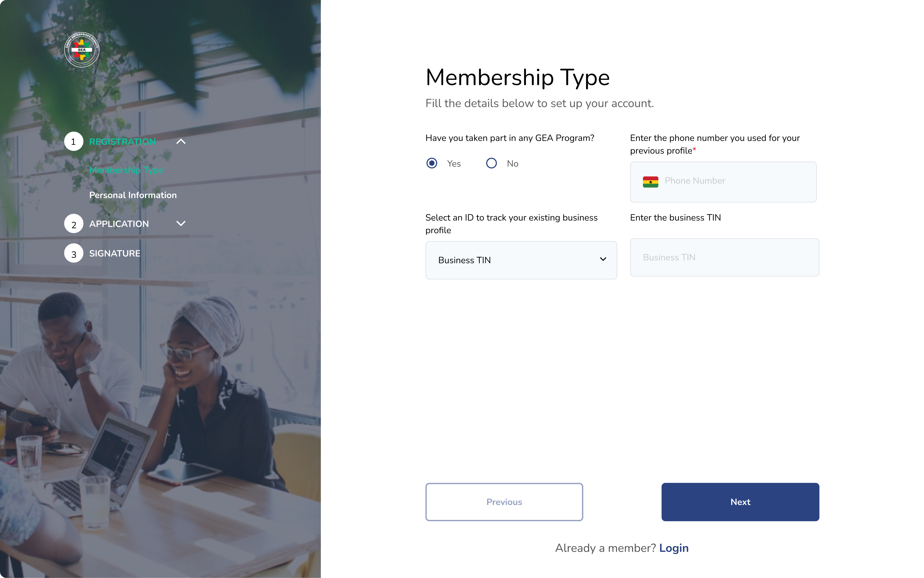Open Personal Information sidebar item
This screenshot has width=924, height=578.
pos(133,195)
